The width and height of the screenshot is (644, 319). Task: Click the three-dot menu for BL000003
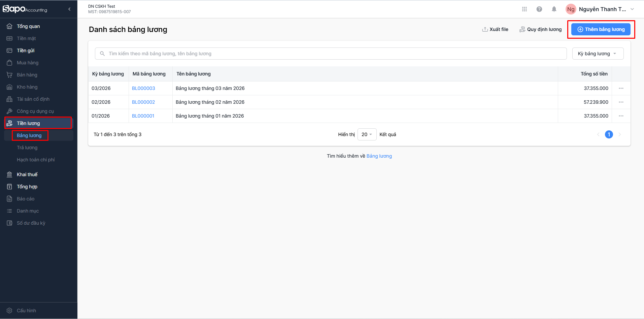pyautogui.click(x=621, y=88)
